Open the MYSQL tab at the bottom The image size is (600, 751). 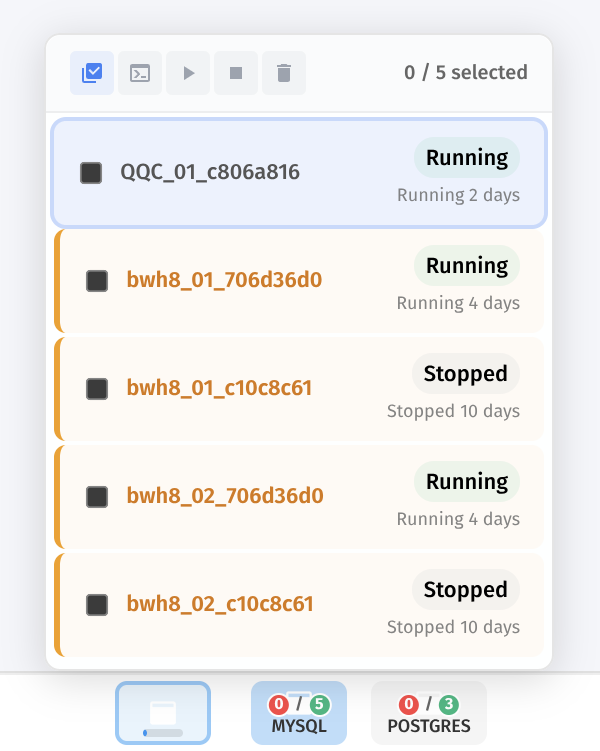[299, 714]
